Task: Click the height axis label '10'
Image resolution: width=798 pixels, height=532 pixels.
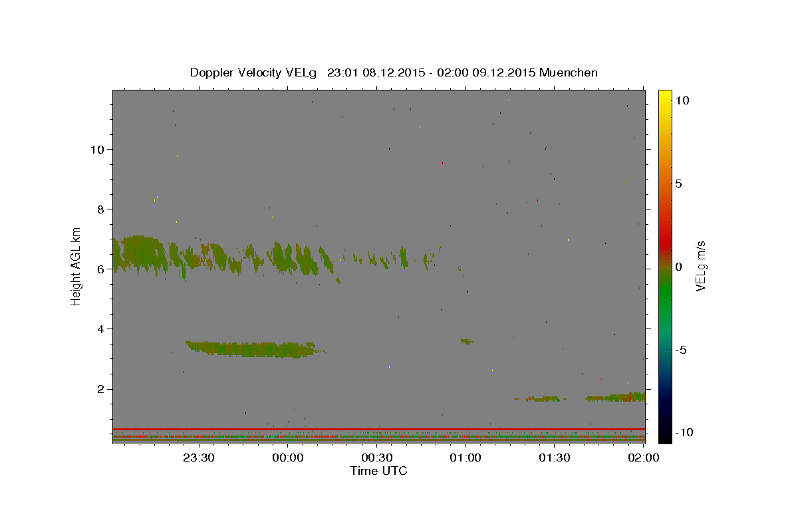Action: tap(98, 149)
